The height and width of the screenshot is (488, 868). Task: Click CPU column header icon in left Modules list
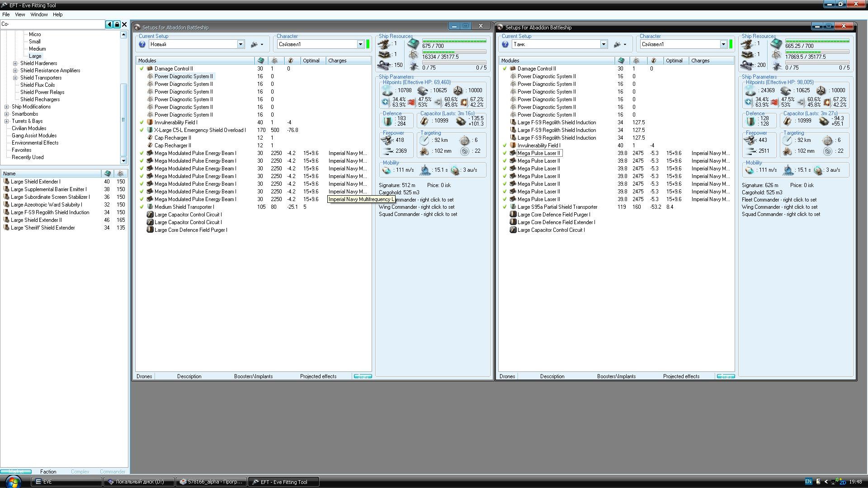point(261,61)
